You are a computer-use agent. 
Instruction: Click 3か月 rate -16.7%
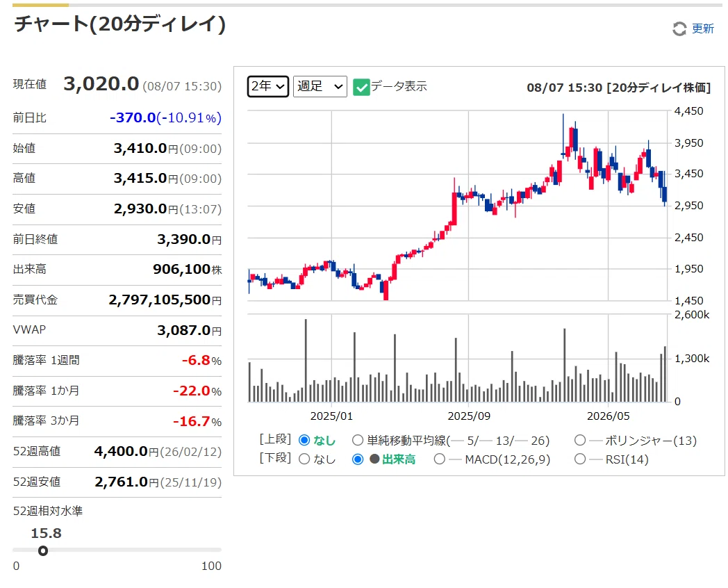tap(197, 421)
